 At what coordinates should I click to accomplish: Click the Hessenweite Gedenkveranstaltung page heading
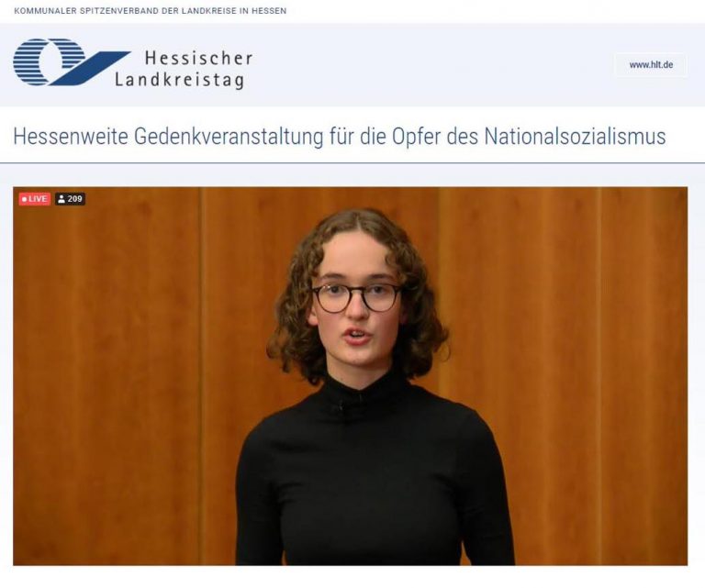340,136
